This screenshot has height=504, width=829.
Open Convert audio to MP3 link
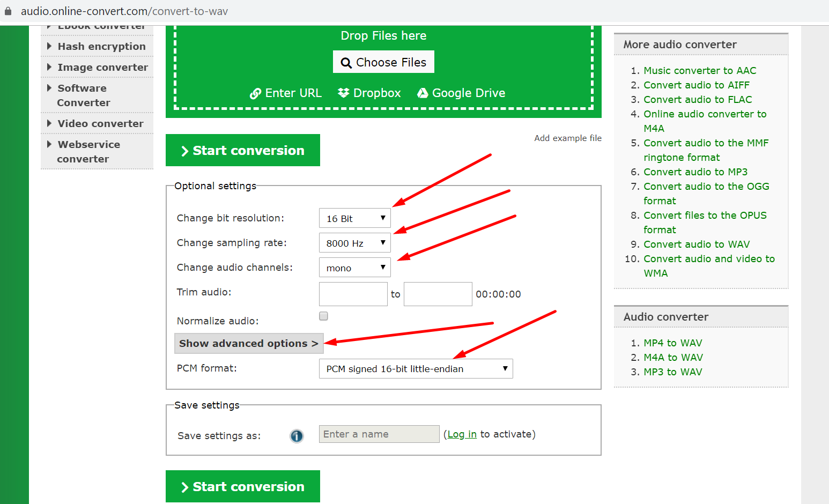[695, 172]
